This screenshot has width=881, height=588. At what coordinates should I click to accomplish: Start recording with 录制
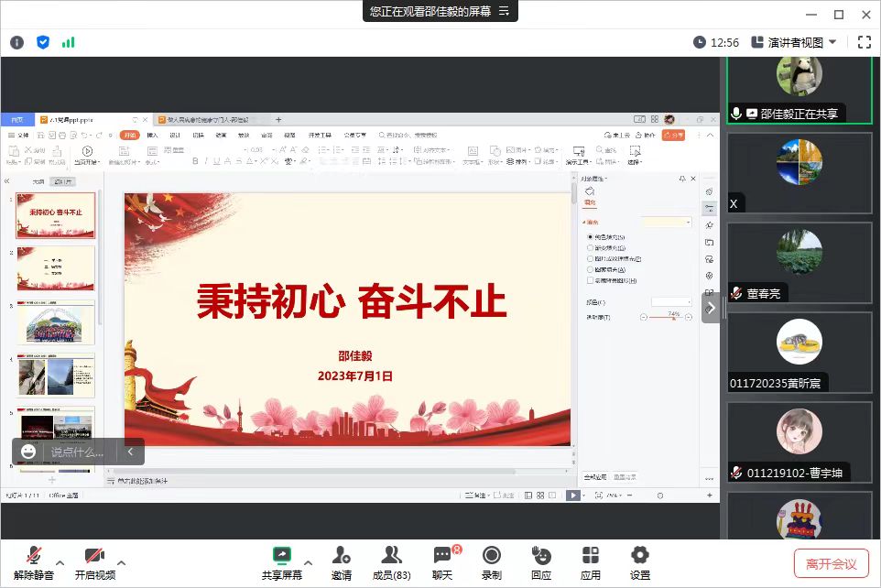click(x=492, y=562)
